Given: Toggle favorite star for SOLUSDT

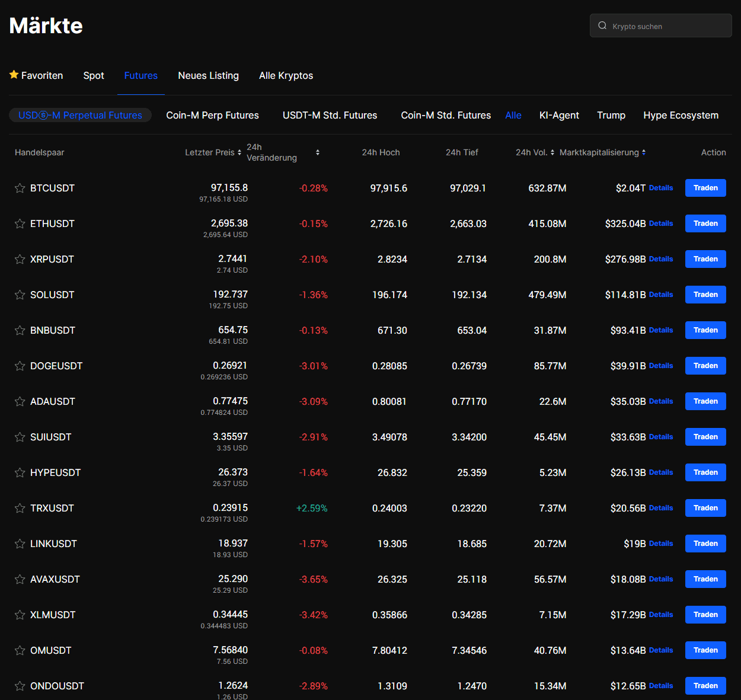Looking at the screenshot, I should coord(20,295).
